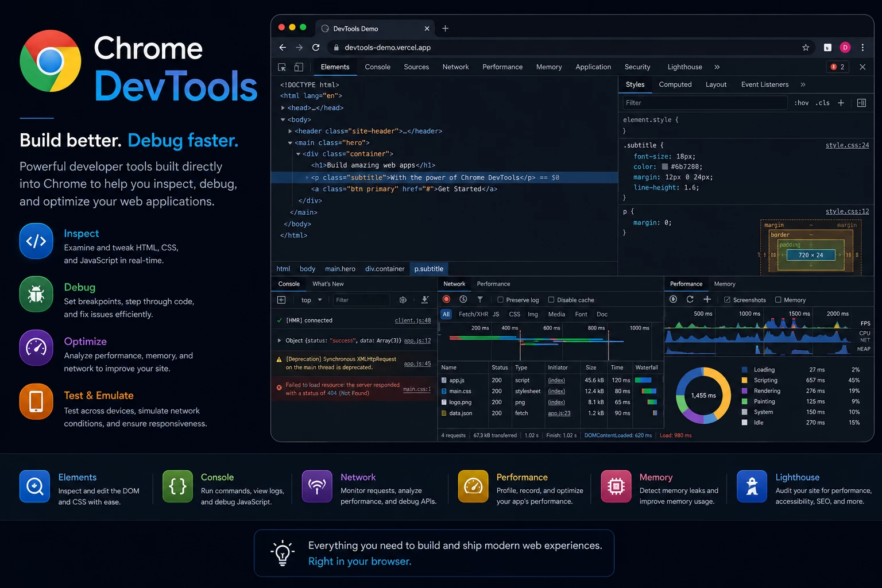The image size is (882, 588).
Task: Show console sidebar icon
Action: pyautogui.click(x=281, y=300)
